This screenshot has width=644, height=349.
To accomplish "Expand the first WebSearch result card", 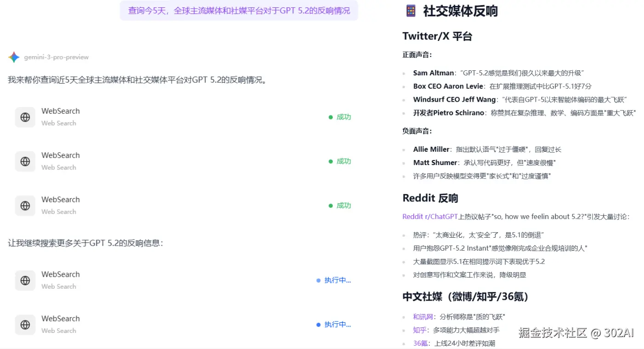I will pos(184,117).
